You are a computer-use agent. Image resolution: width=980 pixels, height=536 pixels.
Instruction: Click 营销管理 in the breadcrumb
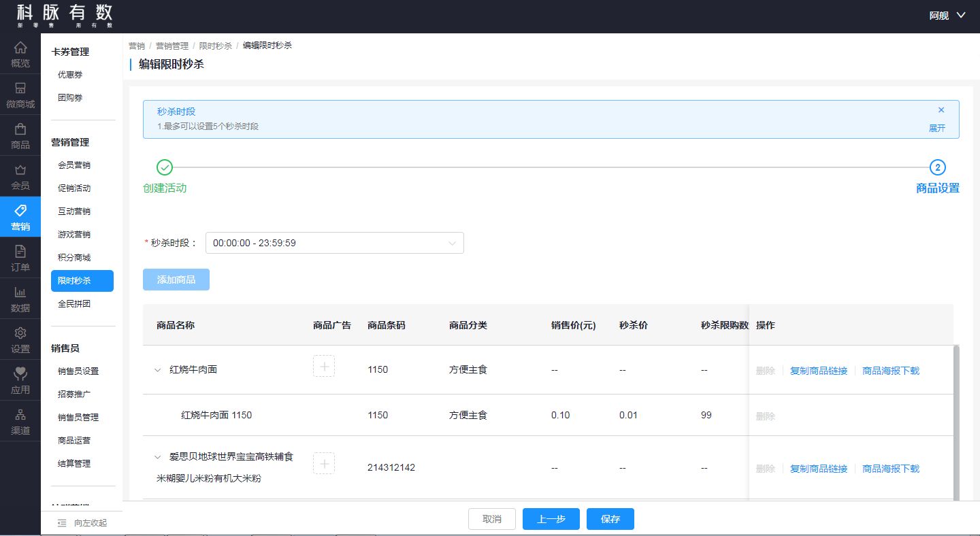point(172,46)
